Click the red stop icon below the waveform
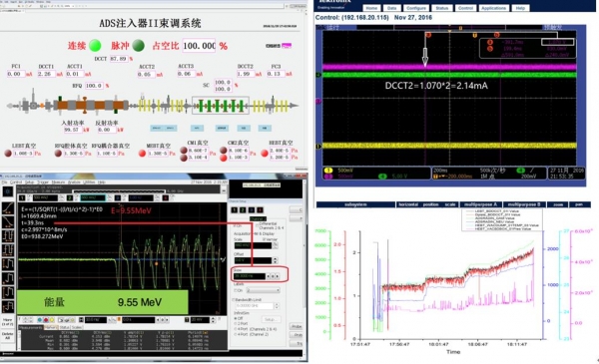The width and height of the screenshot is (599, 364). point(46,320)
